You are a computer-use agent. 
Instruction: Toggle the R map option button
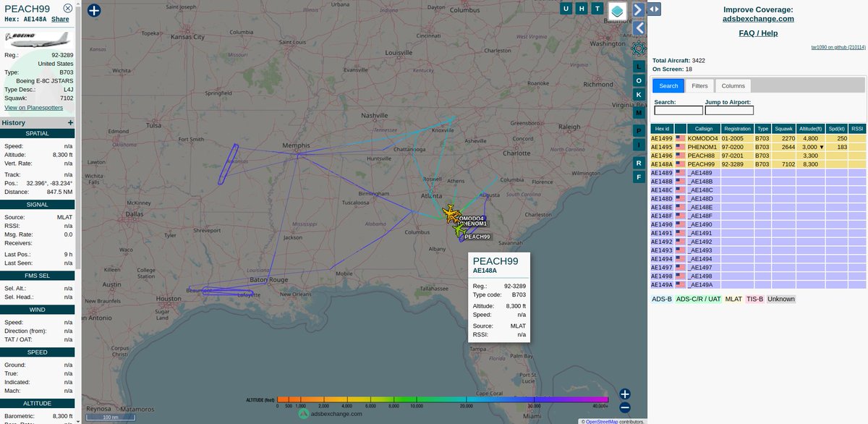tap(639, 163)
